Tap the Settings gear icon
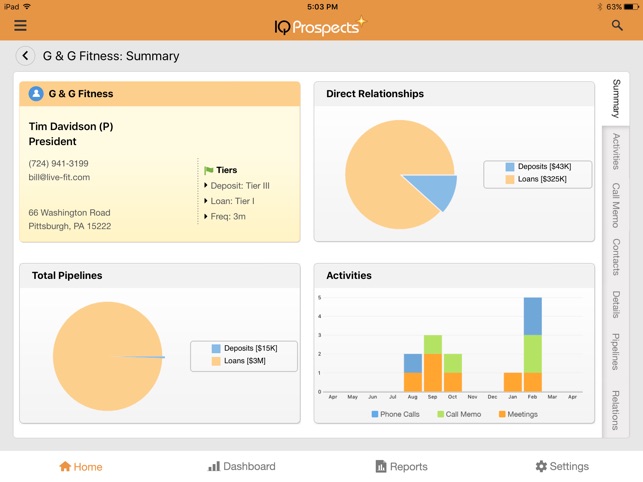This screenshot has height=482, width=643. [541, 466]
